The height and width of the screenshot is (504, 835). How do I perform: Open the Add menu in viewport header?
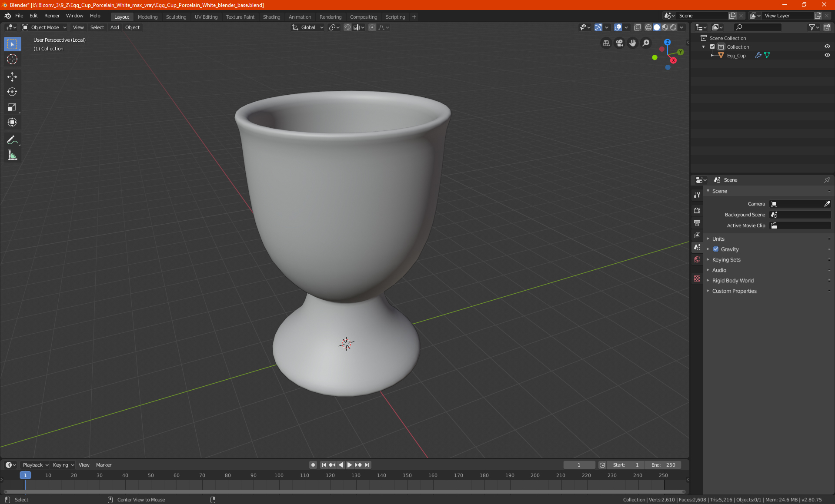tap(114, 27)
